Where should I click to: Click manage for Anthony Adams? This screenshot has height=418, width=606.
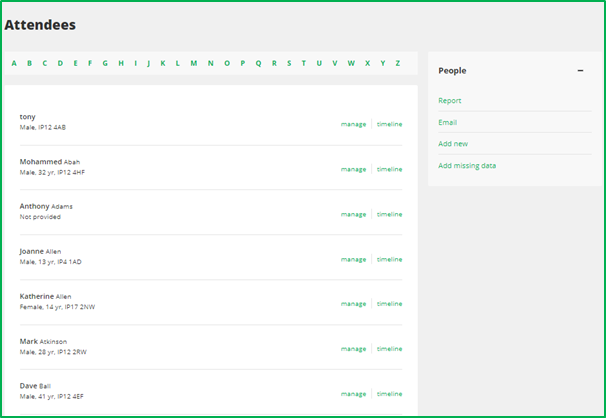click(353, 214)
